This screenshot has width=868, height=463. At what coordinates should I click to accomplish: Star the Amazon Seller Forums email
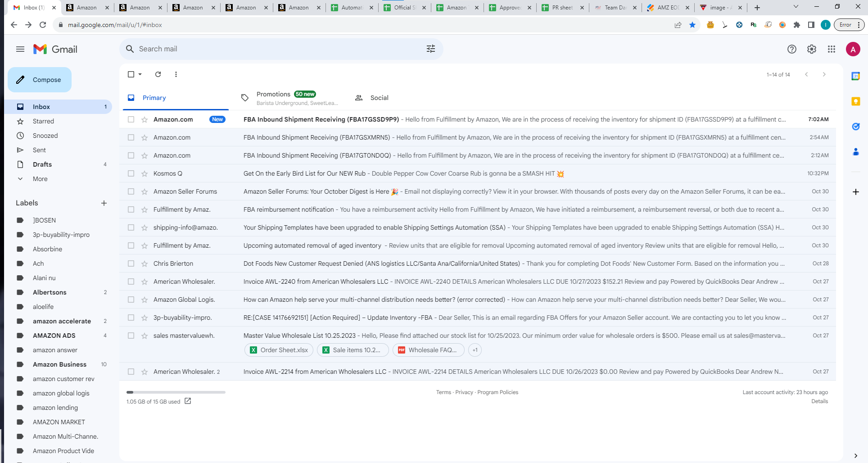pos(145,191)
